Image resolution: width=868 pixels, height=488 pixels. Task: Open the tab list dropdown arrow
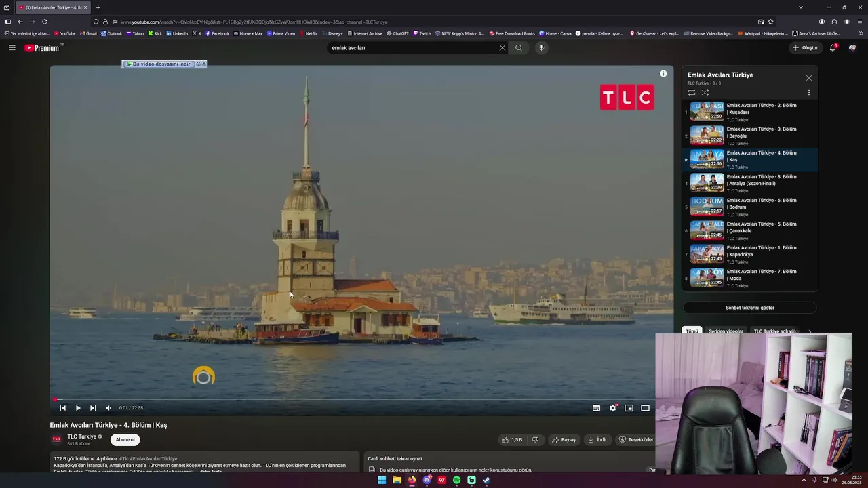point(801,7)
